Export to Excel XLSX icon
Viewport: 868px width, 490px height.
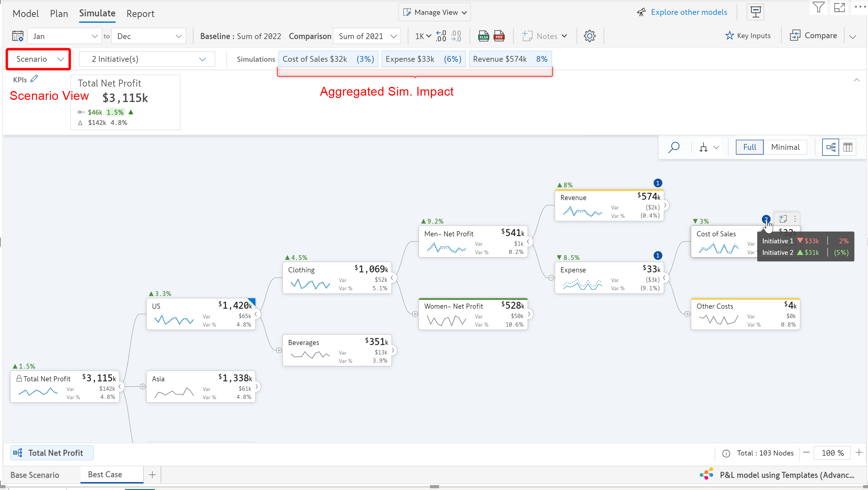click(x=483, y=36)
